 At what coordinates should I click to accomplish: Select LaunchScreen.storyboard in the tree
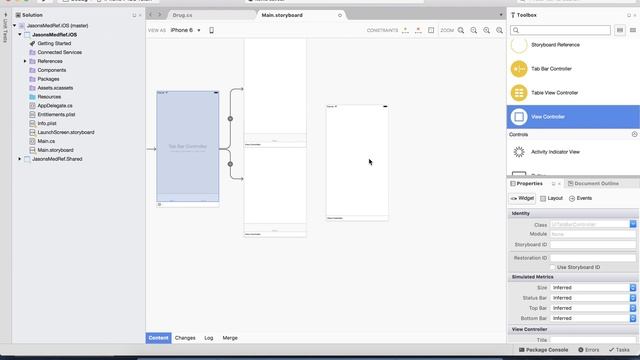tap(66, 132)
